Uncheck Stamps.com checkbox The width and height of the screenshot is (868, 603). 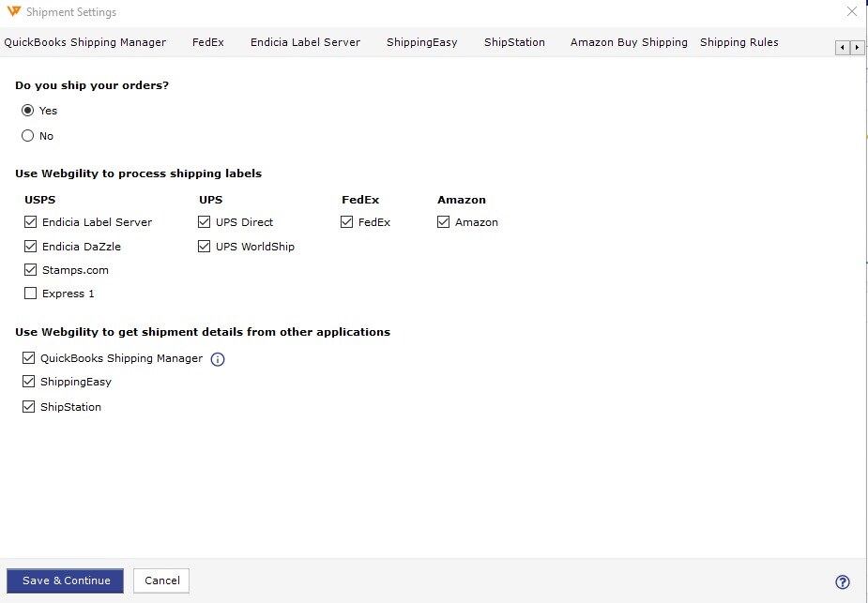pyautogui.click(x=30, y=270)
